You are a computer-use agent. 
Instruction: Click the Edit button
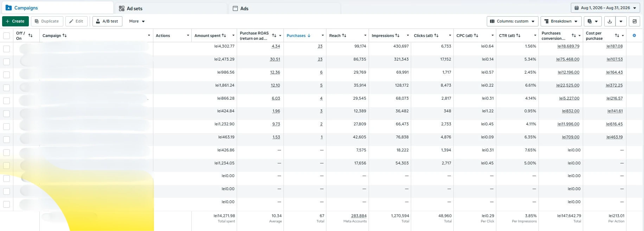(76, 21)
